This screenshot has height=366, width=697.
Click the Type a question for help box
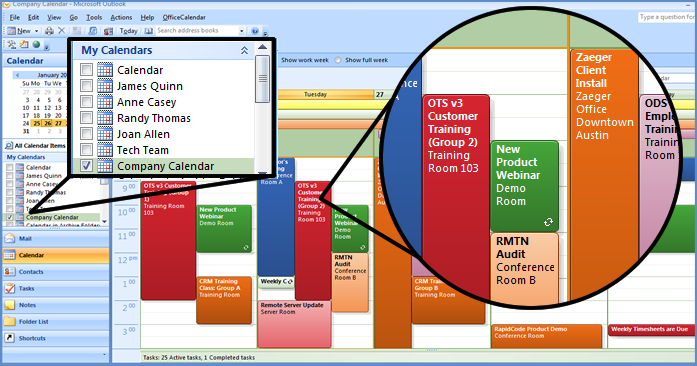[x=667, y=17]
